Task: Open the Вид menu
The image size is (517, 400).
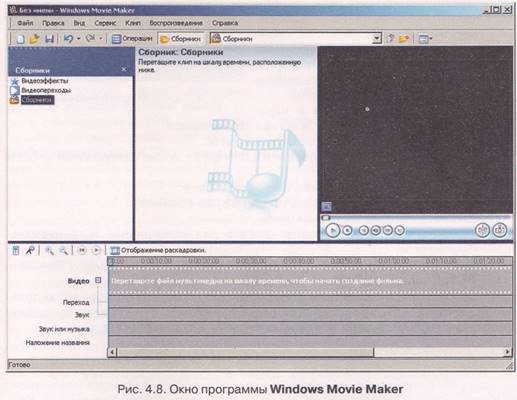Action: tap(79, 23)
